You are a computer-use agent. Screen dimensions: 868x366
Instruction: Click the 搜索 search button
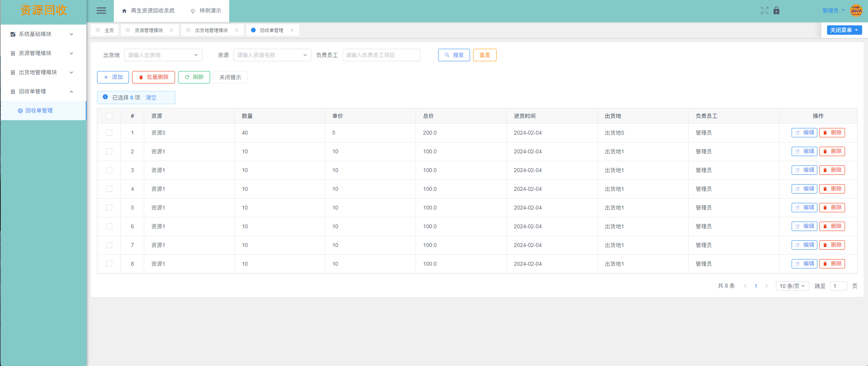tap(454, 55)
